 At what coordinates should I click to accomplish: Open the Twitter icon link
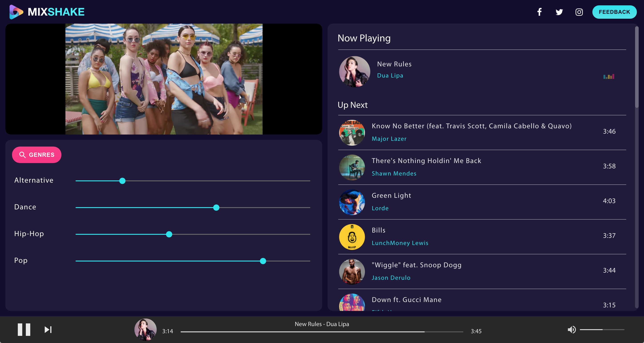coord(559,12)
